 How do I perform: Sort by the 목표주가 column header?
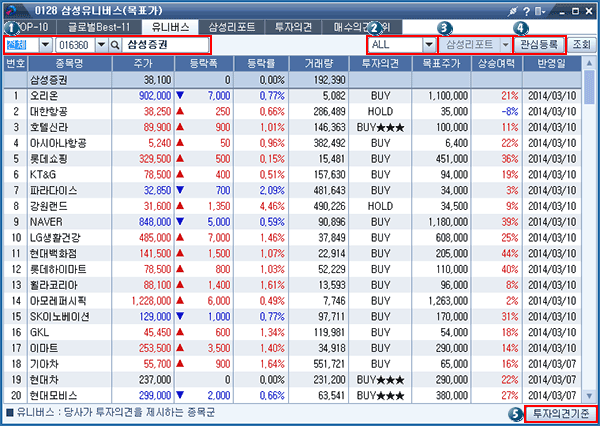coord(441,64)
